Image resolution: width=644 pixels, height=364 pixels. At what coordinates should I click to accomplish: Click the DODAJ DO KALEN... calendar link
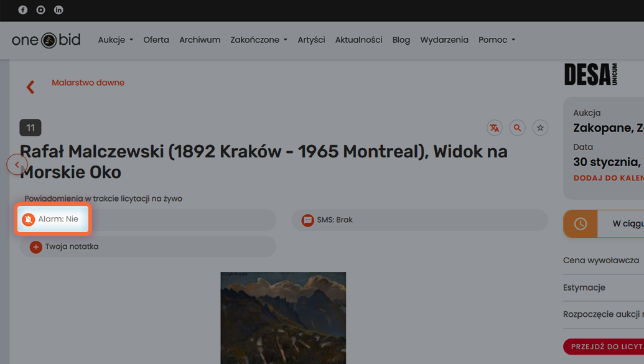(x=609, y=178)
